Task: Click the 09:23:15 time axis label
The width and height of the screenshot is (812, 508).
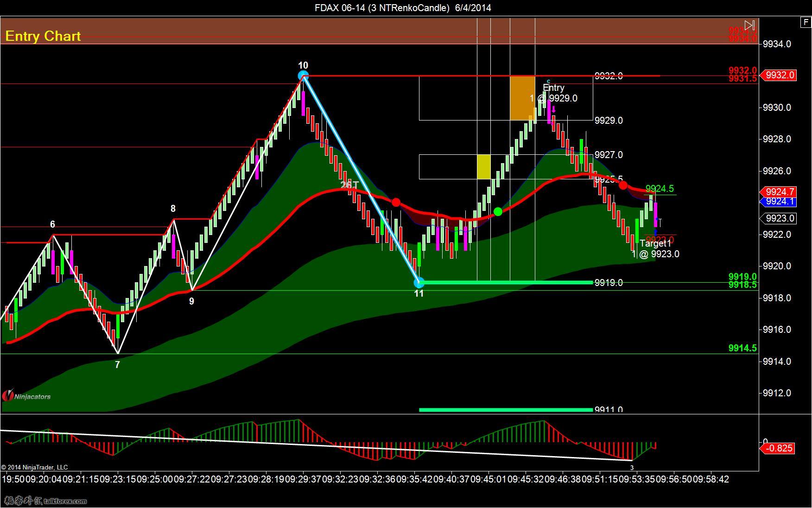Action: pos(118,479)
